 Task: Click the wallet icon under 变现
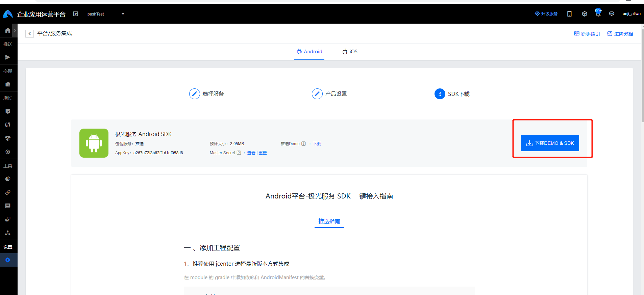tap(8, 84)
